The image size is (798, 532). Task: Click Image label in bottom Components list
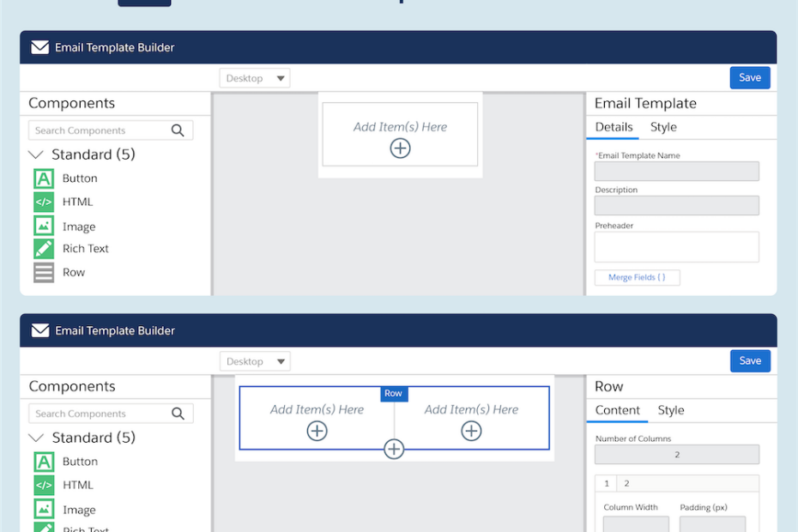pos(79,510)
